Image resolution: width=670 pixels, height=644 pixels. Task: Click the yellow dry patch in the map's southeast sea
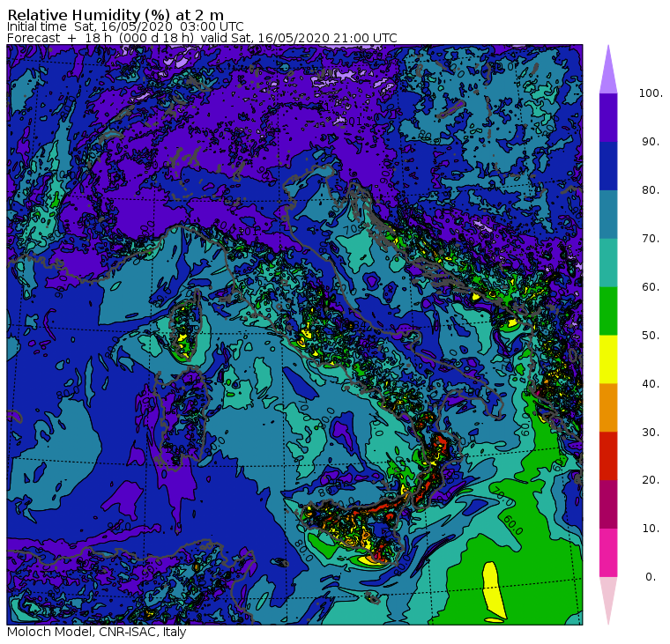coord(494,591)
